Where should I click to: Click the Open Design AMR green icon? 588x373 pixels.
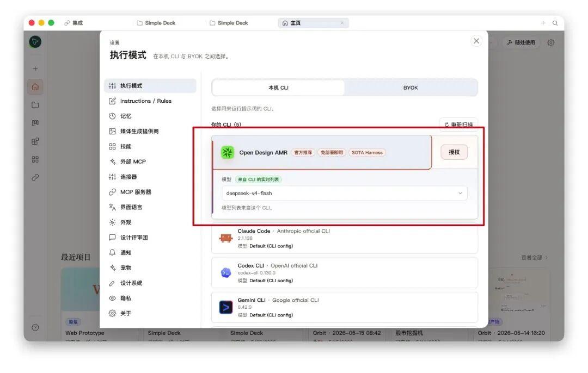click(x=227, y=152)
